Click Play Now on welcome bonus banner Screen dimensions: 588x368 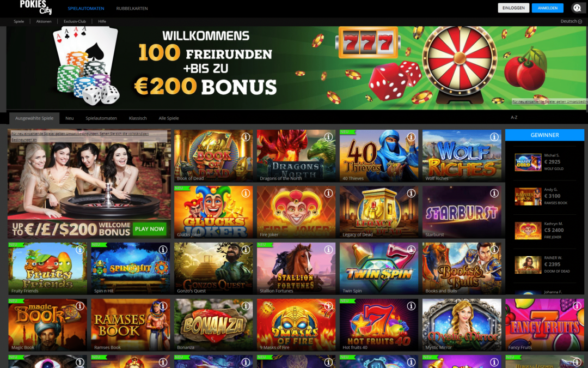point(149,229)
